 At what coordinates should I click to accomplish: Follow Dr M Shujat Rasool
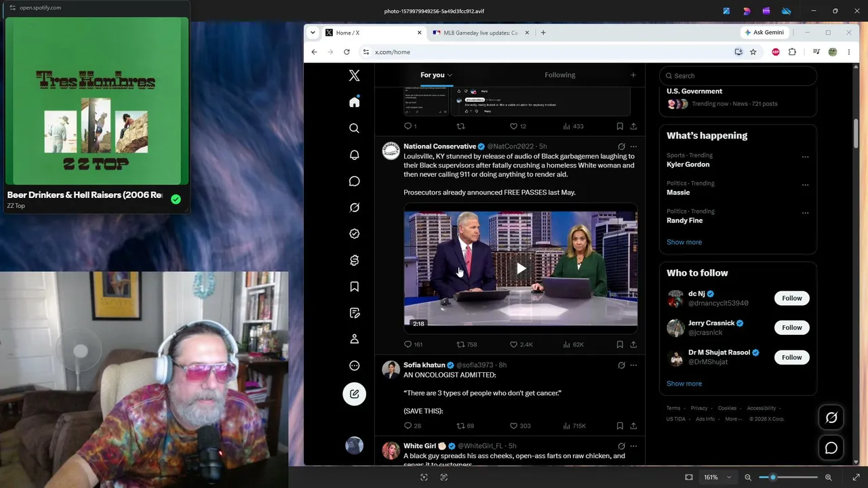(792, 357)
